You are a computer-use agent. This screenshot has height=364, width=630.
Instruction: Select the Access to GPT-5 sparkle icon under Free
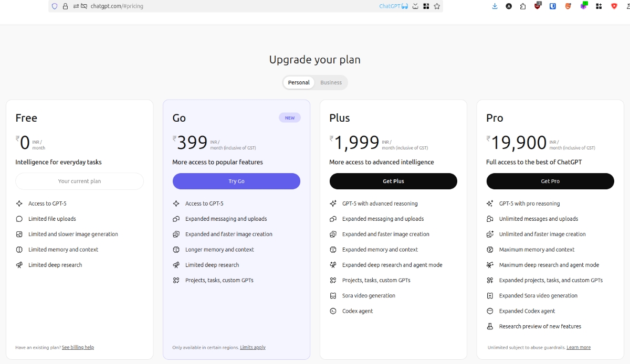pyautogui.click(x=19, y=204)
